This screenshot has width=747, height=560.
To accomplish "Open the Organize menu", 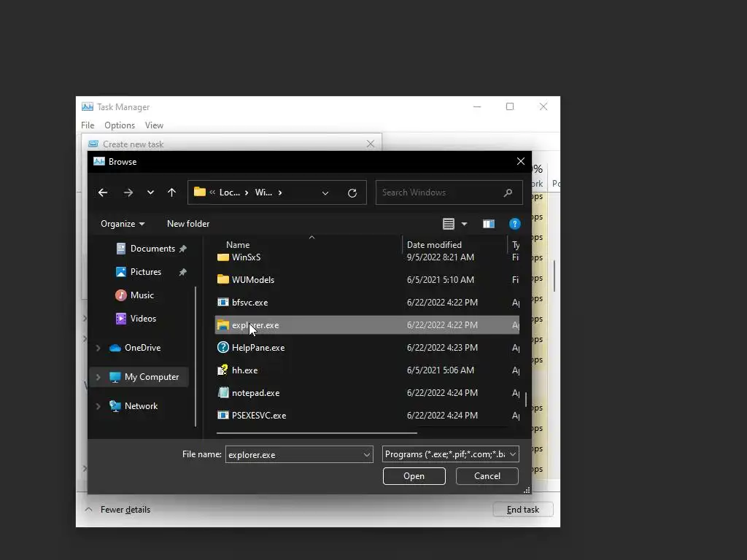I will 123,224.
